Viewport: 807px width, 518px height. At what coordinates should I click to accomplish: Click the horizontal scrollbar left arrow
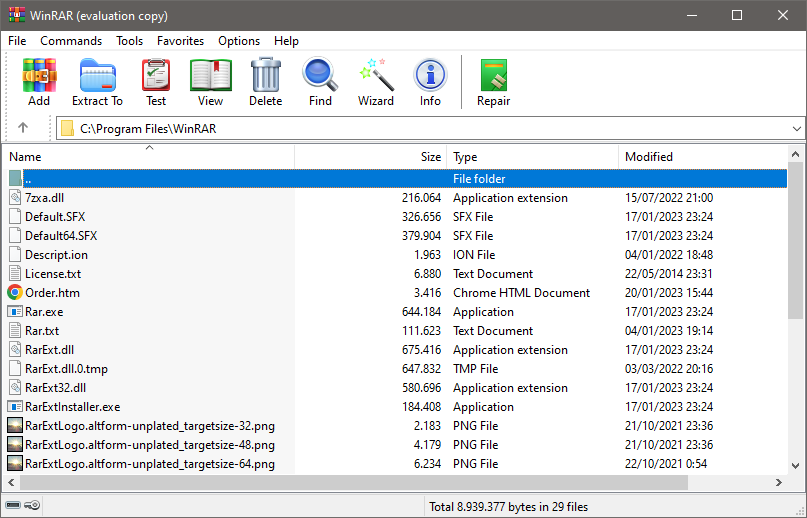11,482
